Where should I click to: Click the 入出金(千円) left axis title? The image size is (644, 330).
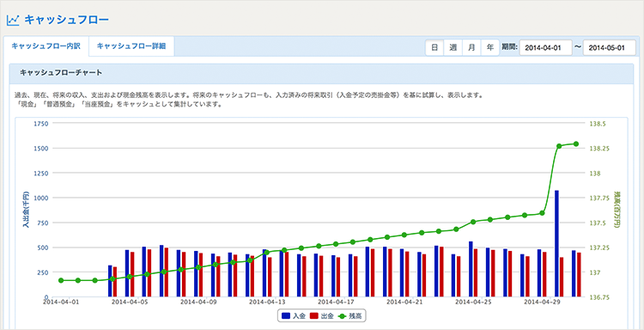point(26,210)
